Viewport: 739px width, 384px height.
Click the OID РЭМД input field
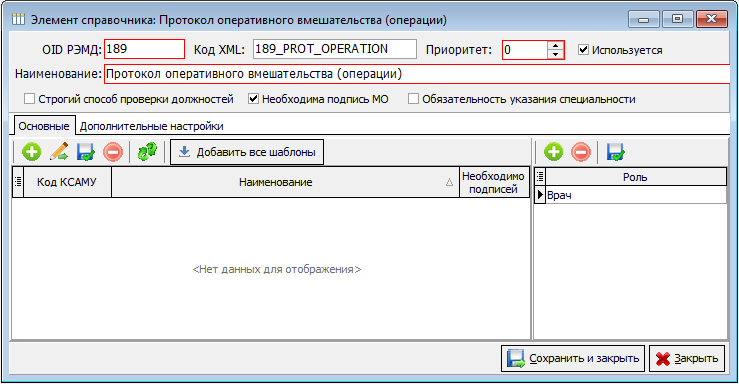(x=144, y=49)
